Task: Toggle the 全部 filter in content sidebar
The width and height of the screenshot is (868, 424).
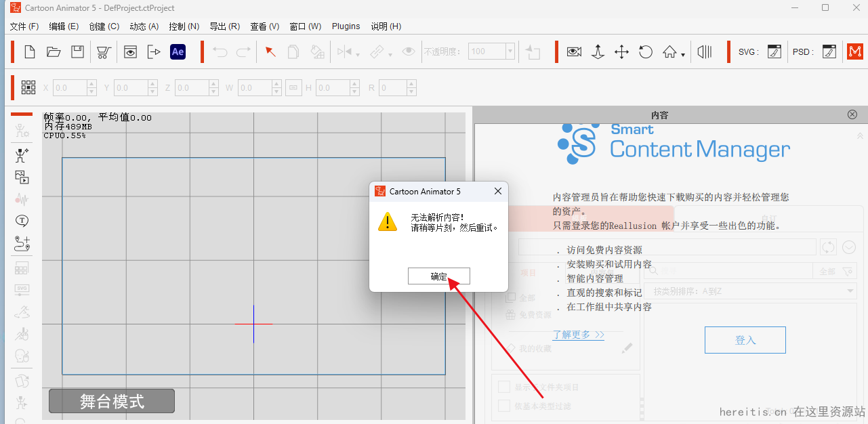Action: (x=522, y=297)
